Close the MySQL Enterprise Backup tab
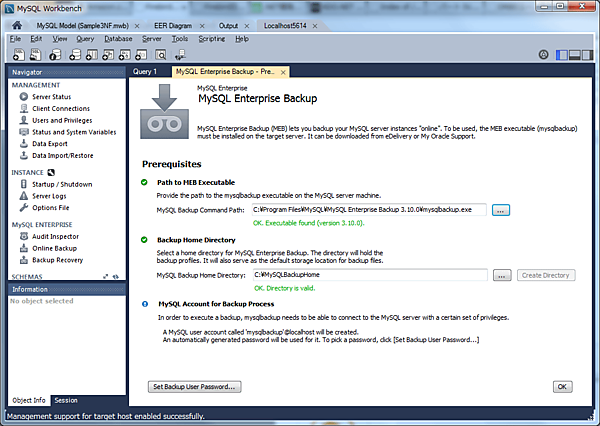Screen dimensions: 600x426 pyautogui.click(x=283, y=72)
